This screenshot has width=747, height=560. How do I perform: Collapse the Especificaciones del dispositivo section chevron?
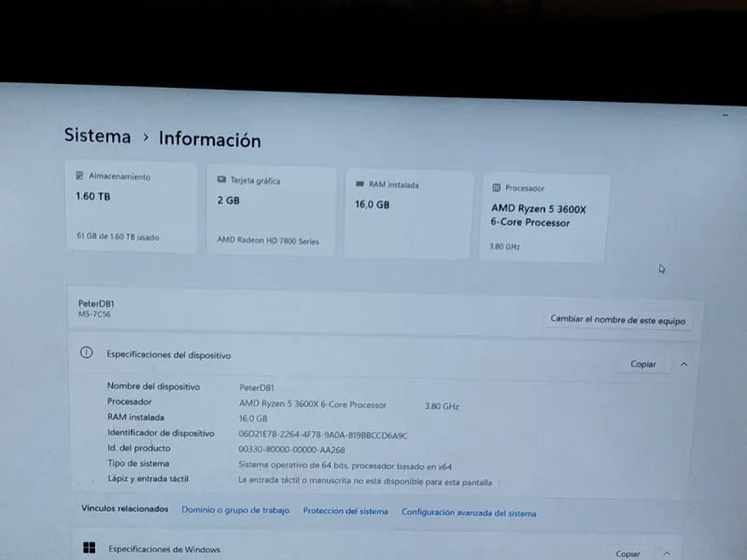684,364
